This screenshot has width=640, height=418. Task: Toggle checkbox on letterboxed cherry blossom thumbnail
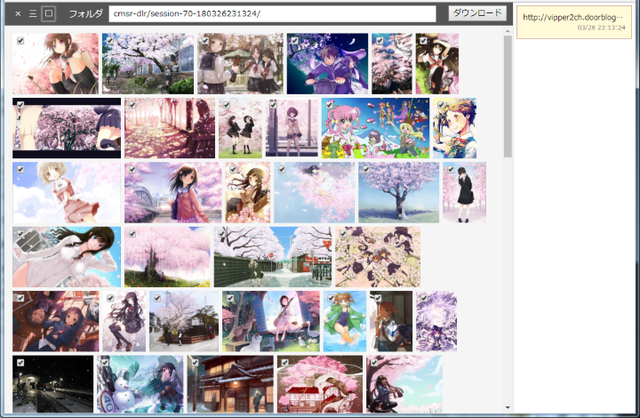tap(20, 105)
